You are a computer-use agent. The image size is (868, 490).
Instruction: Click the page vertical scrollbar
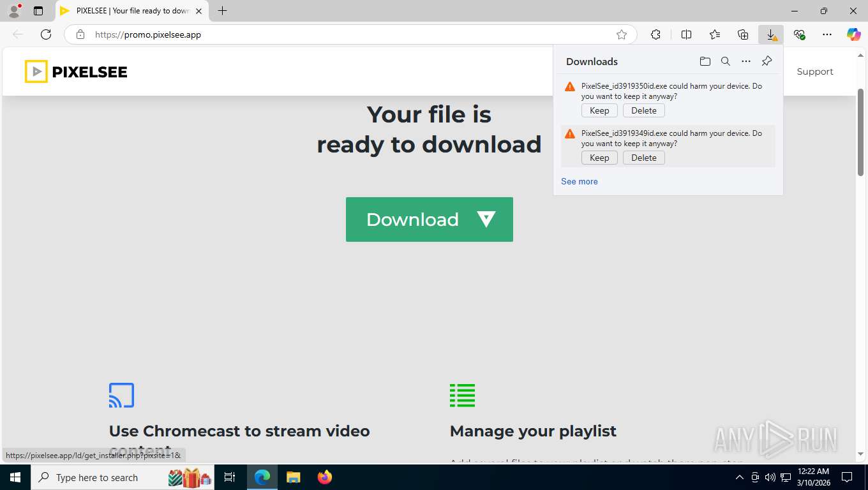tap(861, 133)
